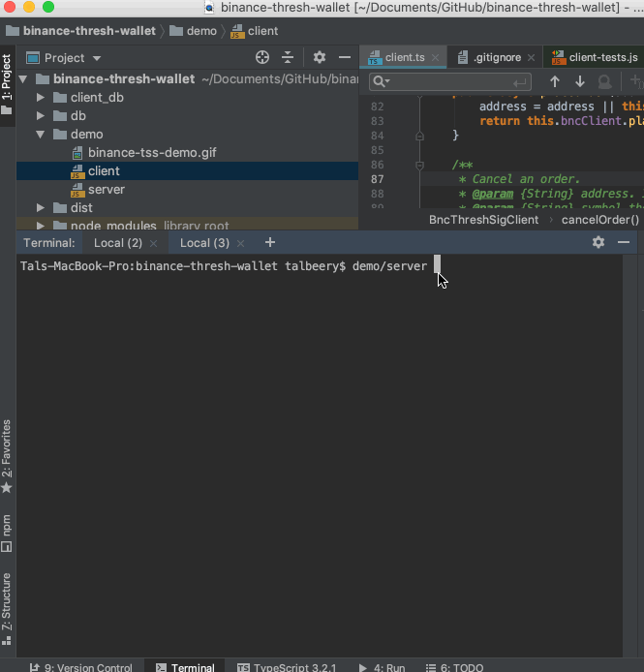Open the 2: Favorites tool window
The image size is (644, 672).
point(7,456)
